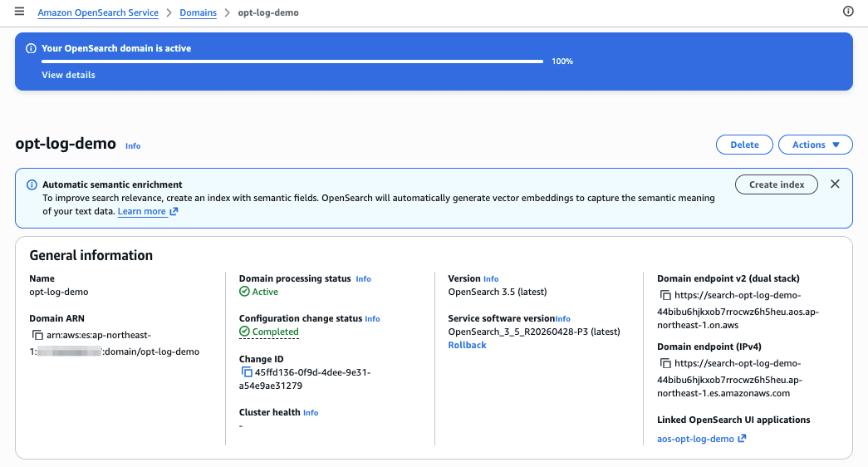The height and width of the screenshot is (467, 868).
Task: Open the help info panel icon at top right
Action: point(848,12)
